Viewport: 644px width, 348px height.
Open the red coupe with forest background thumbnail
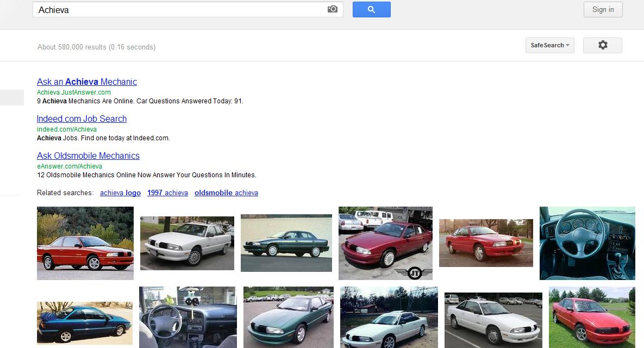click(x=85, y=243)
